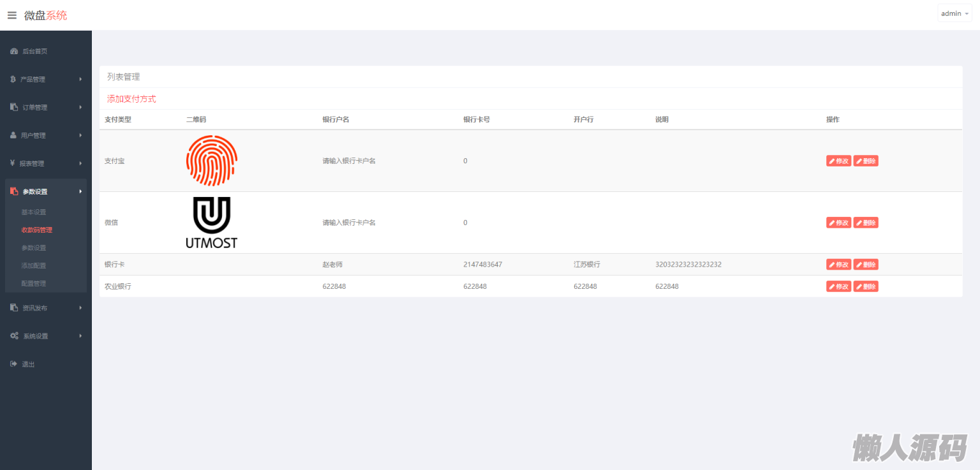
Task: Click the 微盘系统 logo title
Action: click(x=45, y=15)
